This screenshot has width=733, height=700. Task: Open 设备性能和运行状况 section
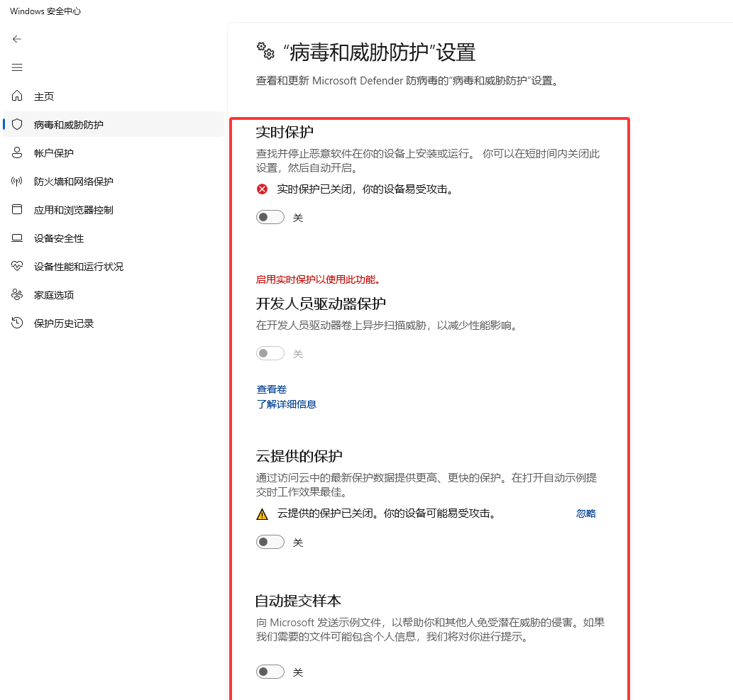coord(114,267)
